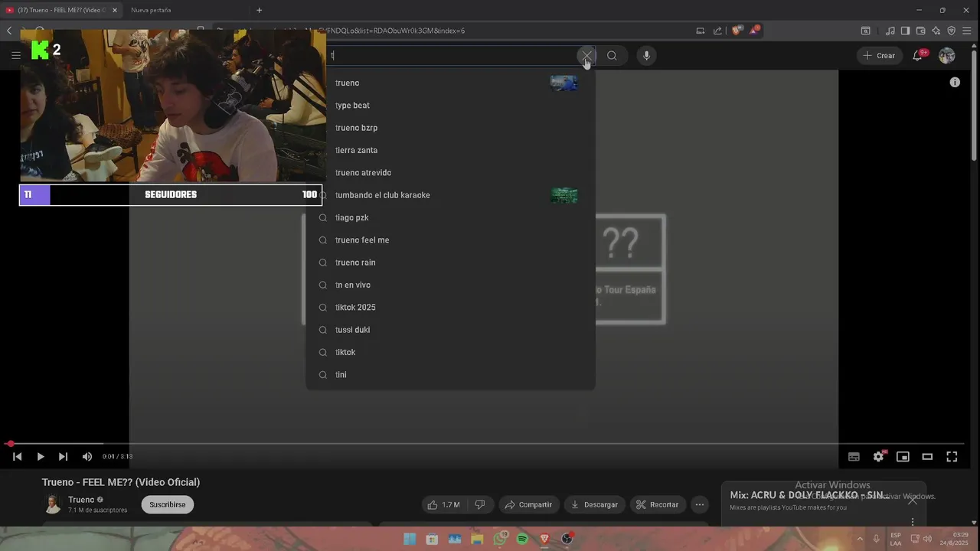This screenshot has width=980, height=551.
Task: Show video info via the i icon
Action: click(955, 82)
